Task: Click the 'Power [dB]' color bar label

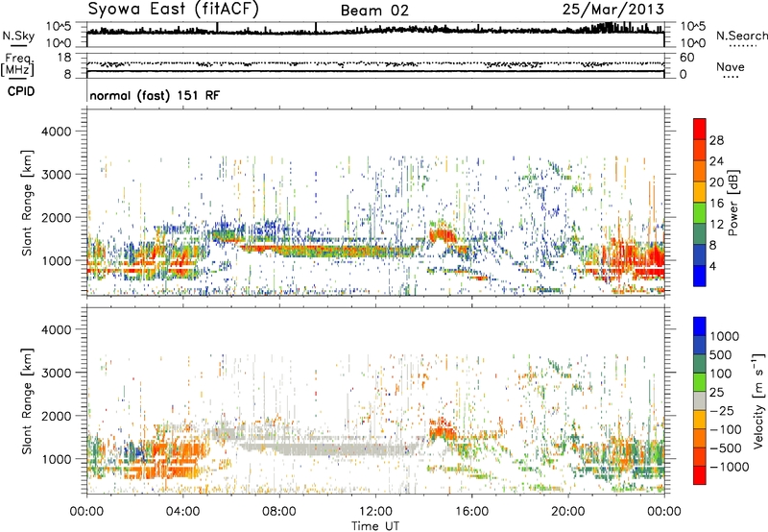Action: tap(732, 203)
